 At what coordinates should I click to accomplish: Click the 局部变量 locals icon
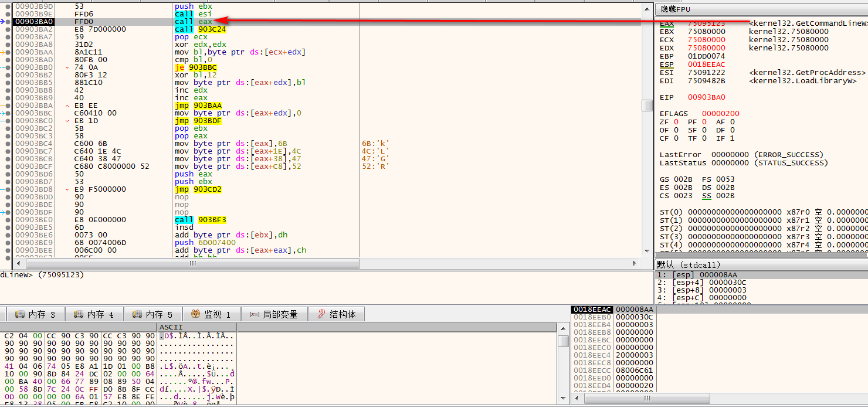pyautogui.click(x=254, y=315)
